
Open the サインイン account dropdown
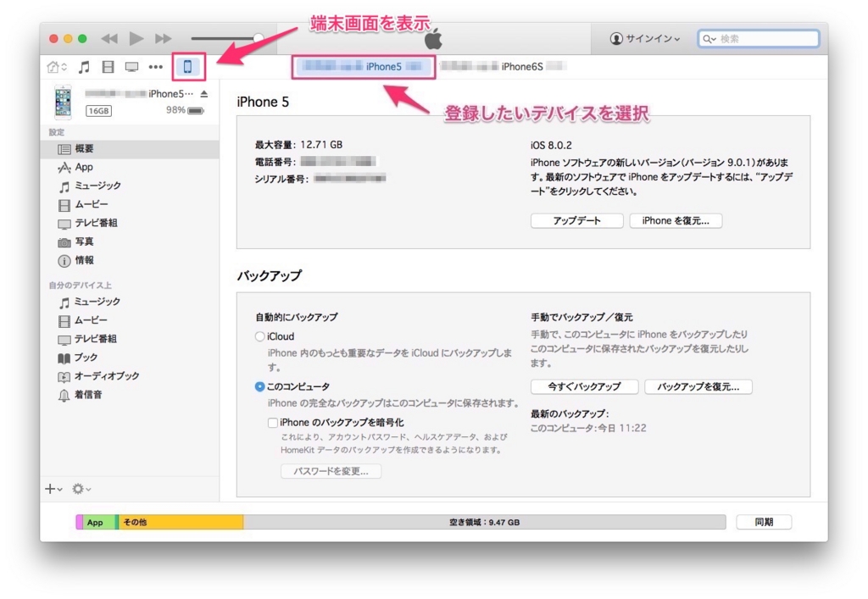(645, 39)
